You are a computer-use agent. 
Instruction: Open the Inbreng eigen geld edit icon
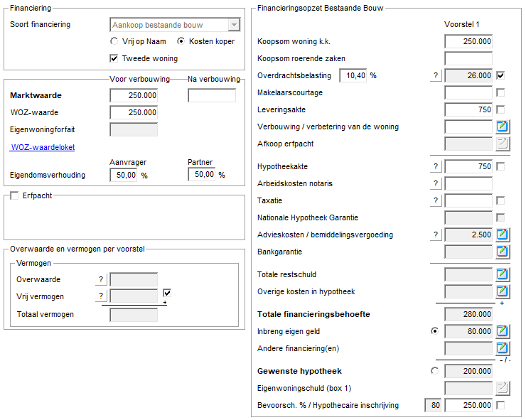pyautogui.click(x=503, y=331)
